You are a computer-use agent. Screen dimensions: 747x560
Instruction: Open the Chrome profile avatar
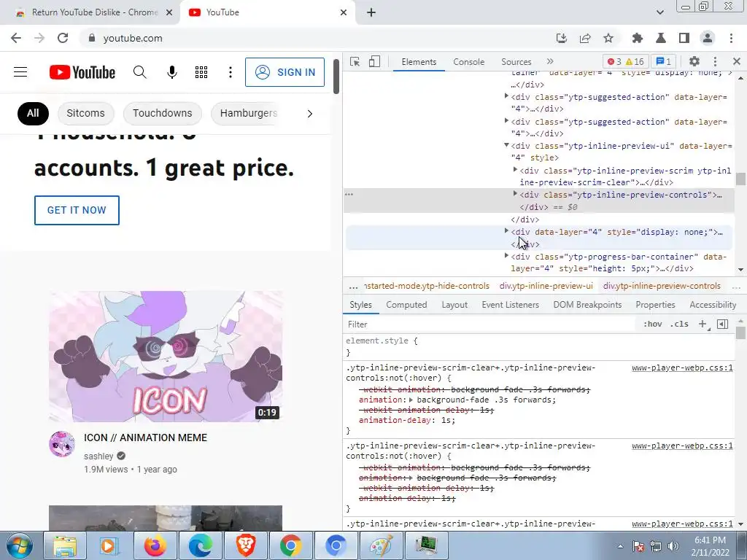(708, 38)
